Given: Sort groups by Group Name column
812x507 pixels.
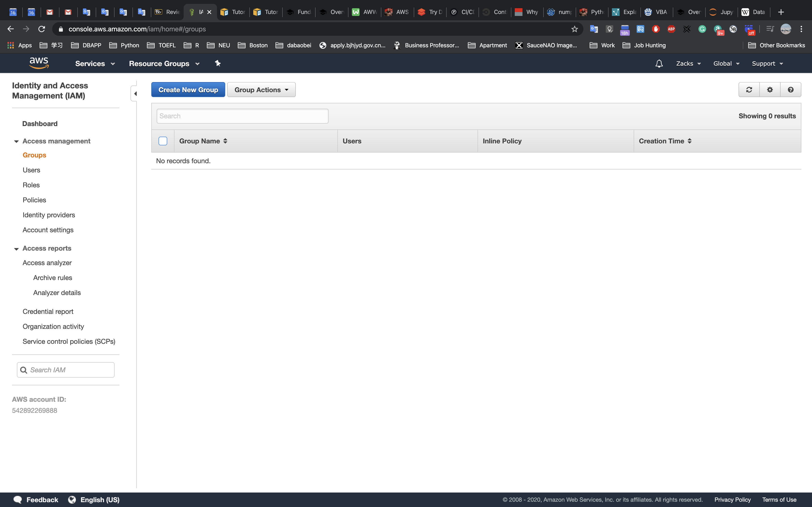Looking at the screenshot, I should [x=203, y=141].
